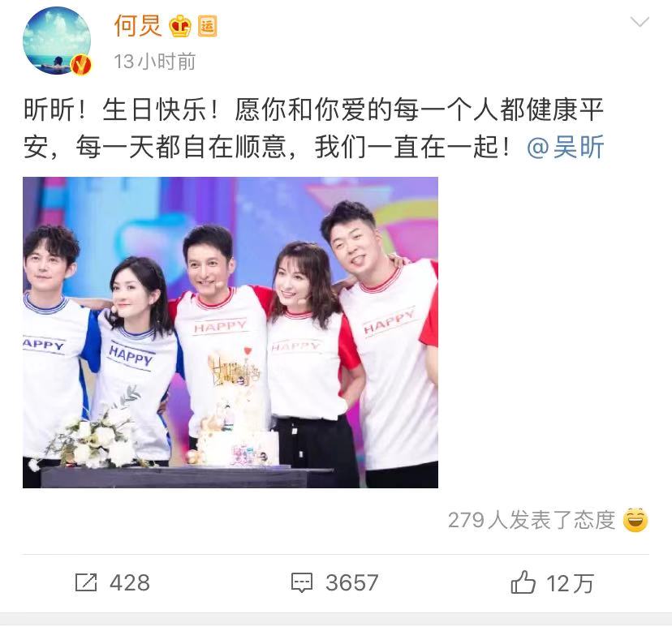Tap the repost share icon
This screenshot has height=627, width=672.
[86, 582]
